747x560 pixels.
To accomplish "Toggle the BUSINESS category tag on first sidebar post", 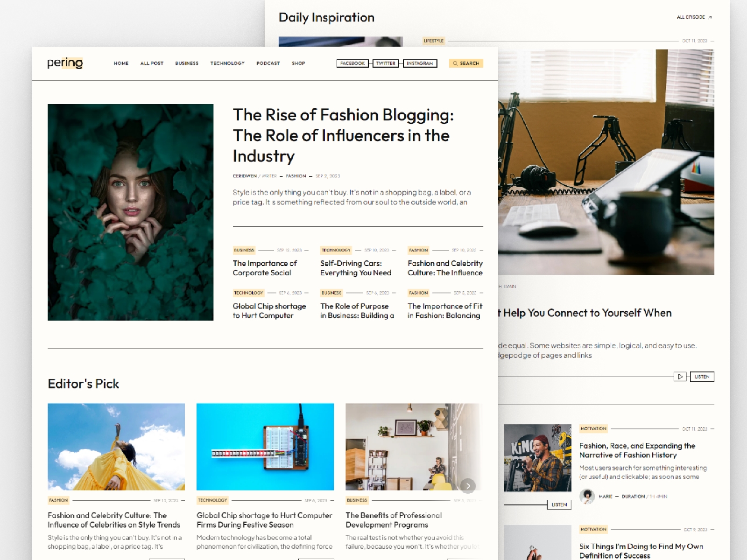I will [244, 250].
